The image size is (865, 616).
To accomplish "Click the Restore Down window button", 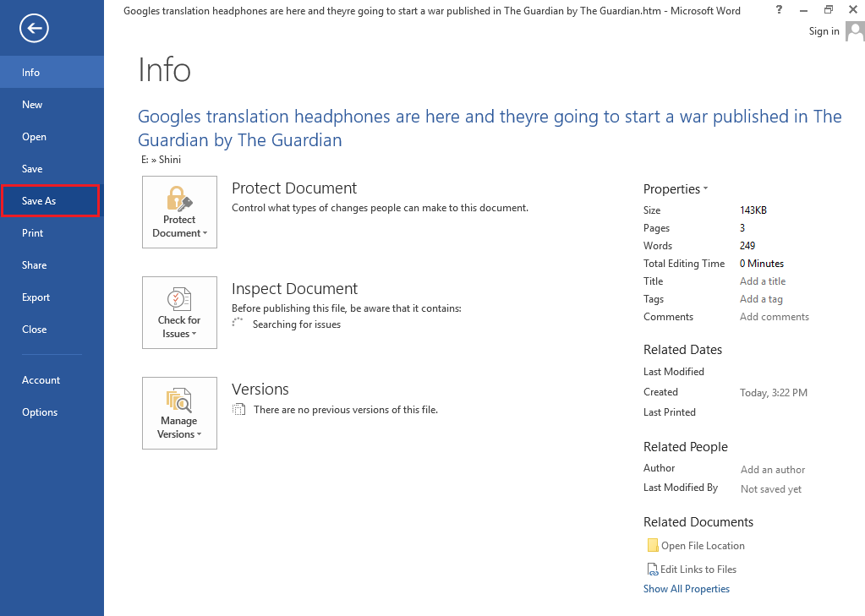I will click(828, 9).
